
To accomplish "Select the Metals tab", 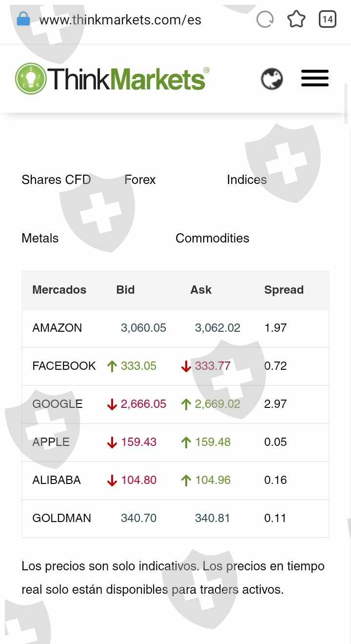I will tap(40, 238).
